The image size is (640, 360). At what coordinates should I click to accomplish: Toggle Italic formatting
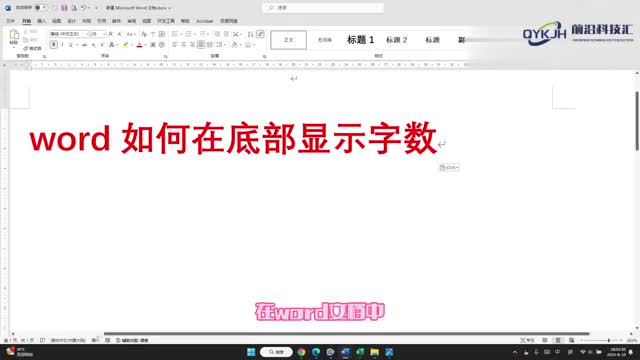62,45
